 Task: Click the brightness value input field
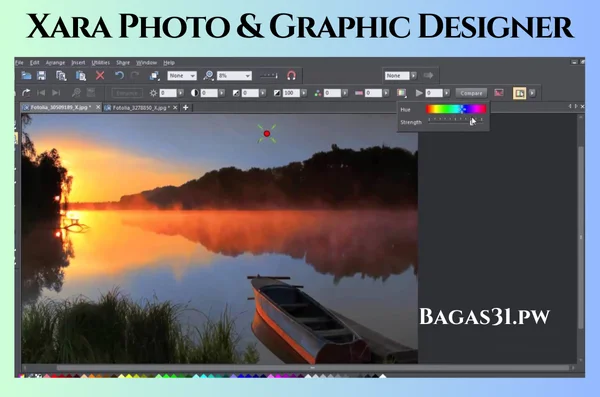(x=168, y=93)
